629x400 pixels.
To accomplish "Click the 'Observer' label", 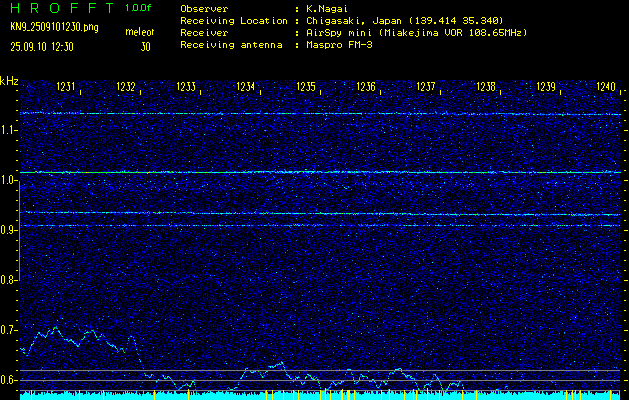I will coord(204,9).
